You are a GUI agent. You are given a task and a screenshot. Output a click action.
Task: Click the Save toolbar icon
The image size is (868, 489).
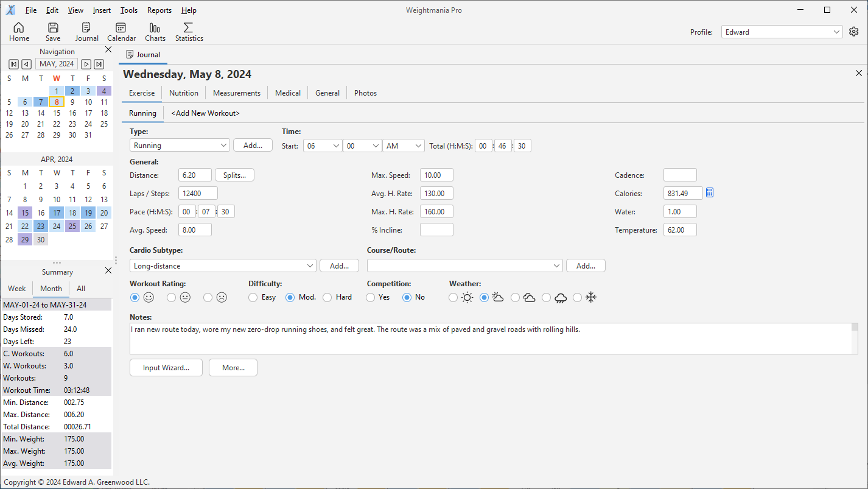53,32
